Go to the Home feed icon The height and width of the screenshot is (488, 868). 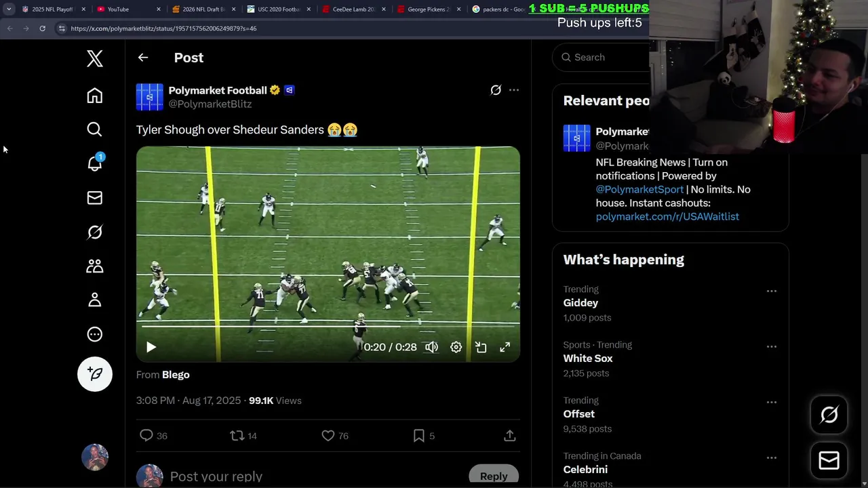95,96
